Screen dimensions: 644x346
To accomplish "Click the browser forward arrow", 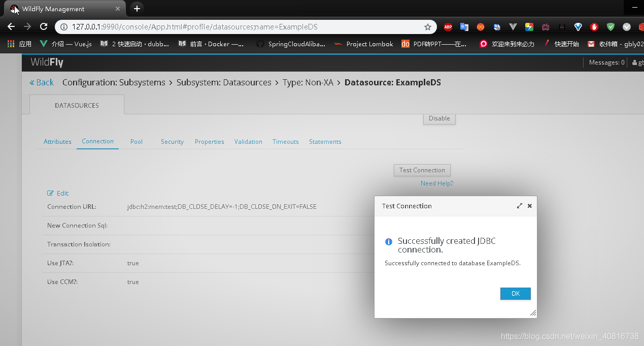I will click(27, 27).
